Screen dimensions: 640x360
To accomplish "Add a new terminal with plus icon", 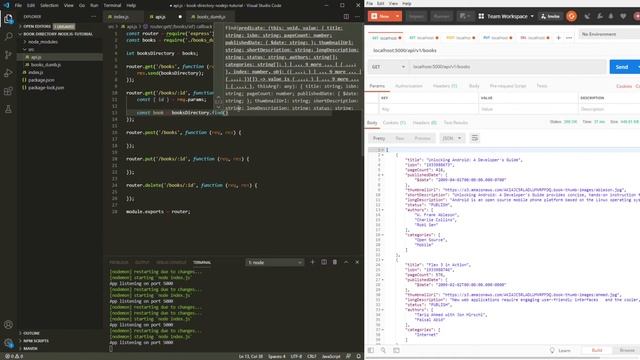I will coord(313,262).
